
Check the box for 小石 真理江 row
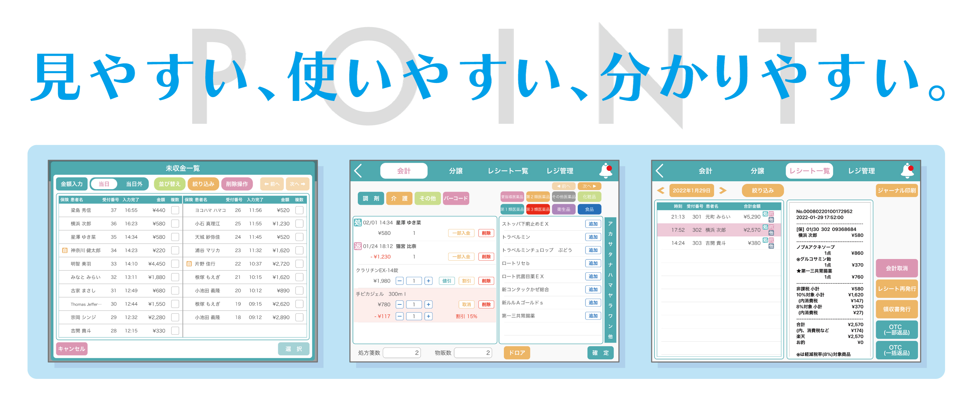300,224
